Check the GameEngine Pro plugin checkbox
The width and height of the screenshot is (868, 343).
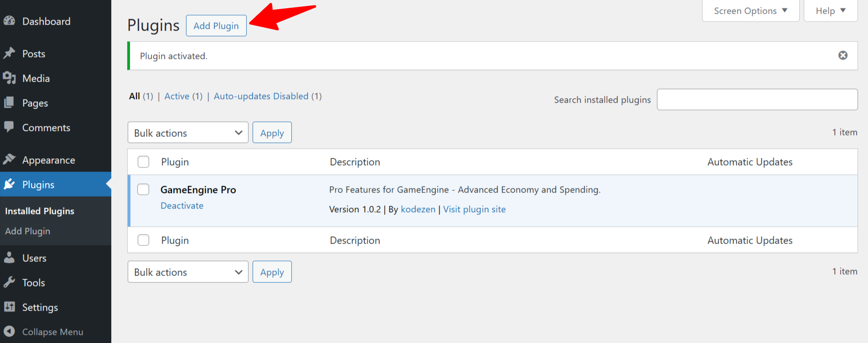(144, 189)
